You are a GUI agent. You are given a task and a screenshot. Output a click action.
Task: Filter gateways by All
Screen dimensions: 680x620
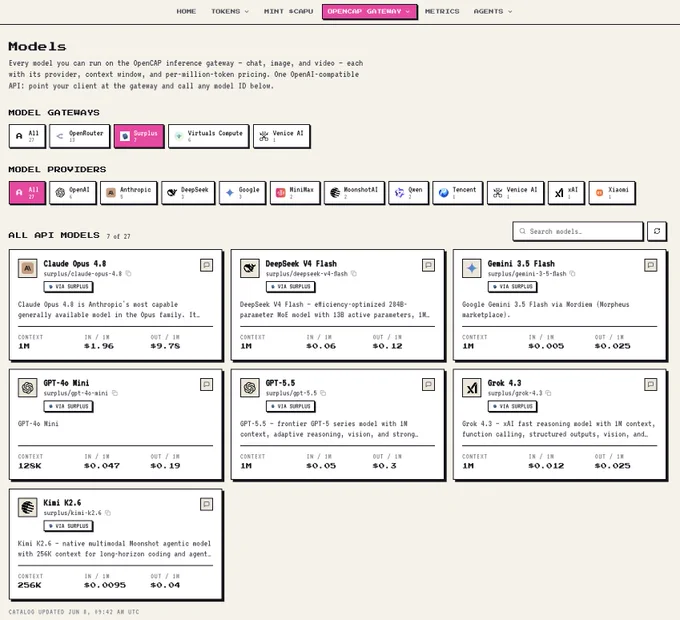(27, 136)
